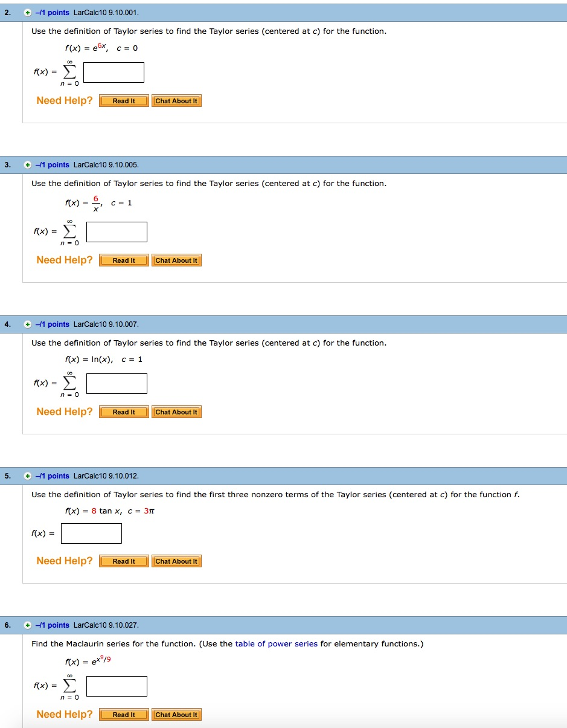This screenshot has height=728, width=567.
Task: Open Read It help for question 4
Action: (123, 411)
